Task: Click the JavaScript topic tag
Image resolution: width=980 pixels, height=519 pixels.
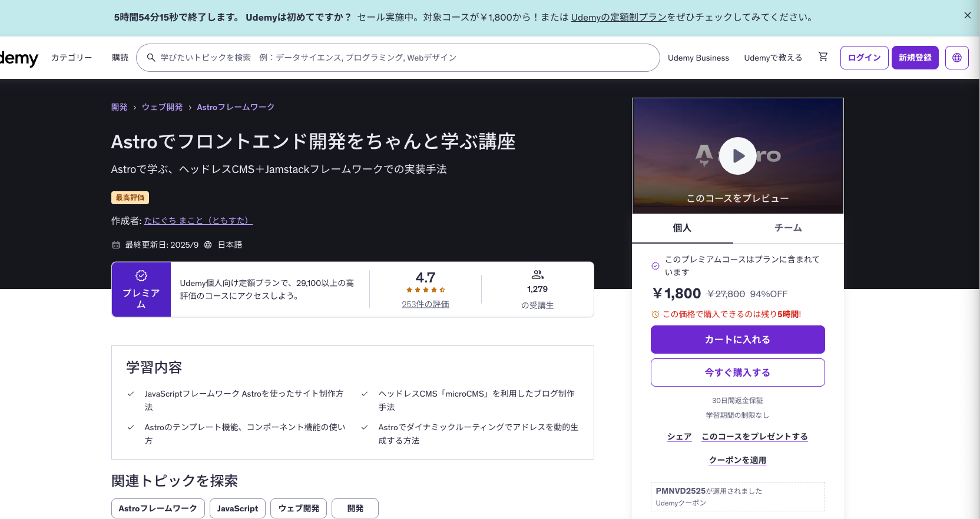Action: [237, 508]
